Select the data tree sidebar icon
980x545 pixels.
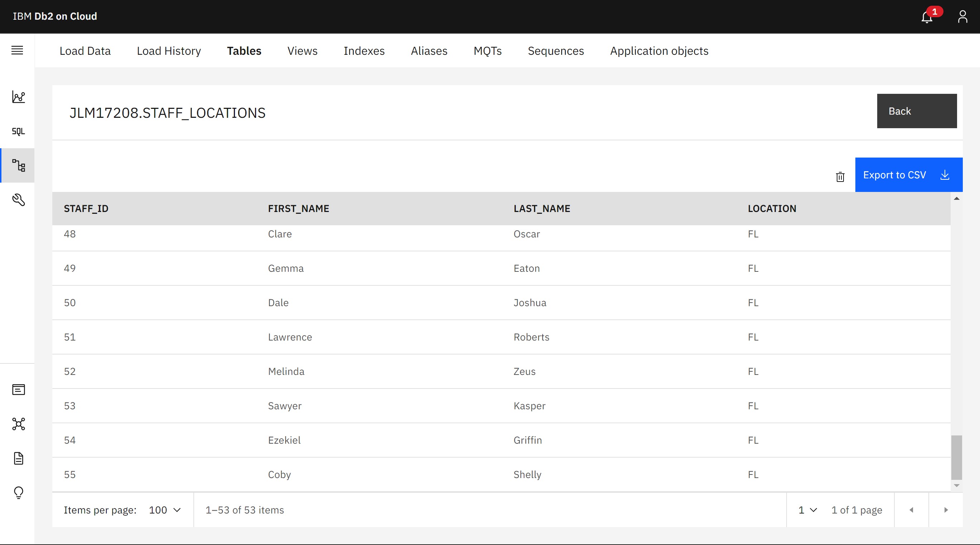[18, 165]
